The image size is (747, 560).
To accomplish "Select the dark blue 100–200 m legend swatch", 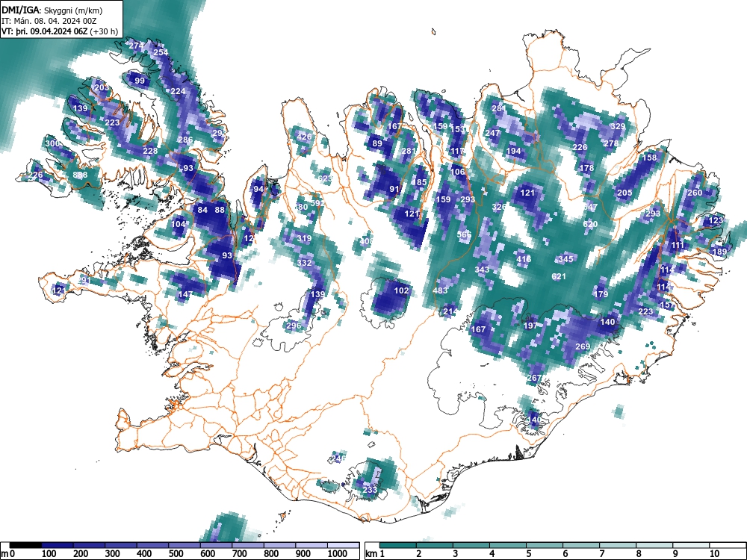I will pos(58,545).
